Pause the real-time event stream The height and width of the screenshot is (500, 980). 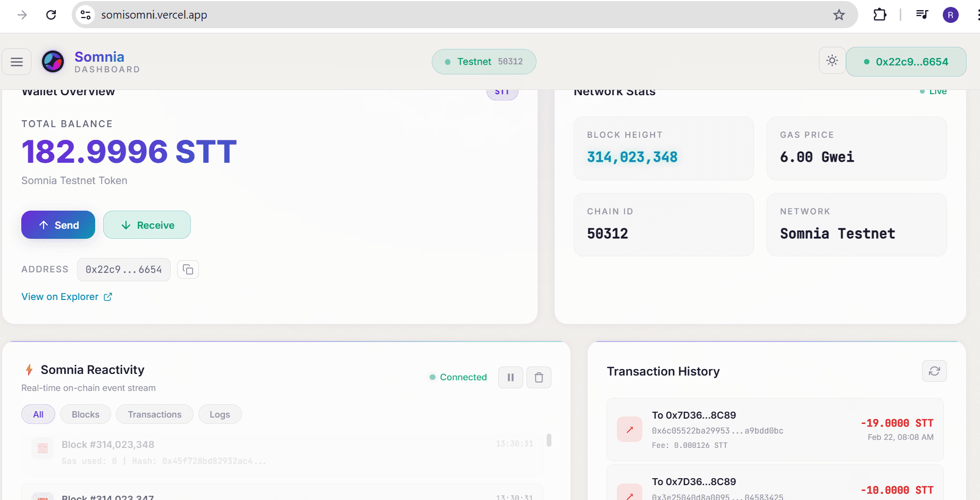coord(510,377)
